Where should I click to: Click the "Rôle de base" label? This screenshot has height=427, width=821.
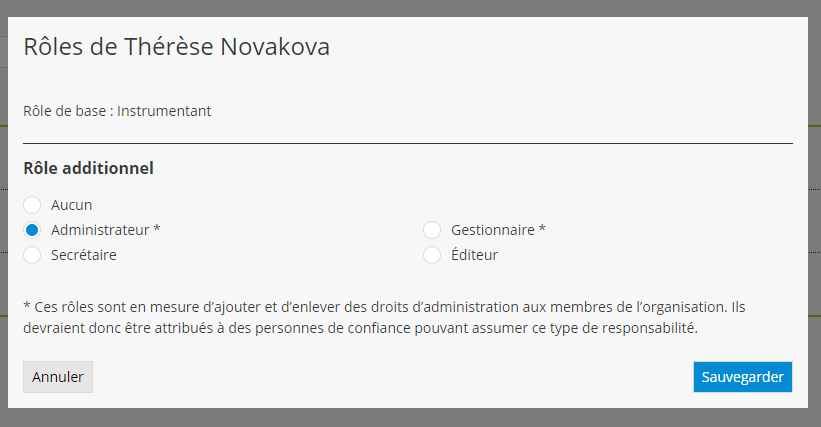64,111
